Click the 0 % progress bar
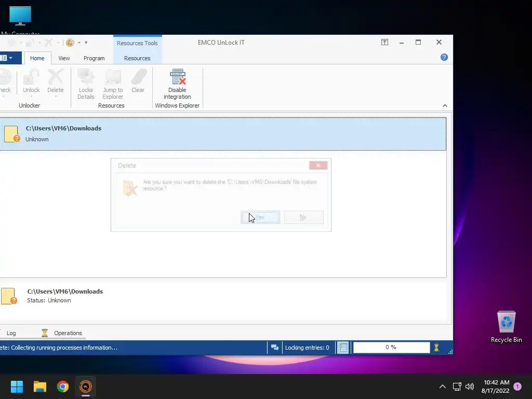This screenshot has width=532, height=399. pyautogui.click(x=391, y=348)
